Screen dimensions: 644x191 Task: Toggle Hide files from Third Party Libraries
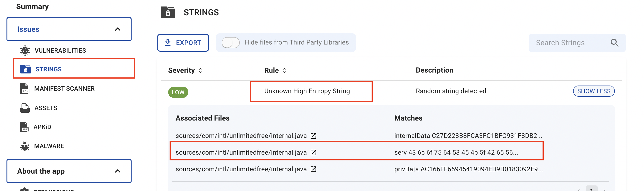pyautogui.click(x=230, y=43)
